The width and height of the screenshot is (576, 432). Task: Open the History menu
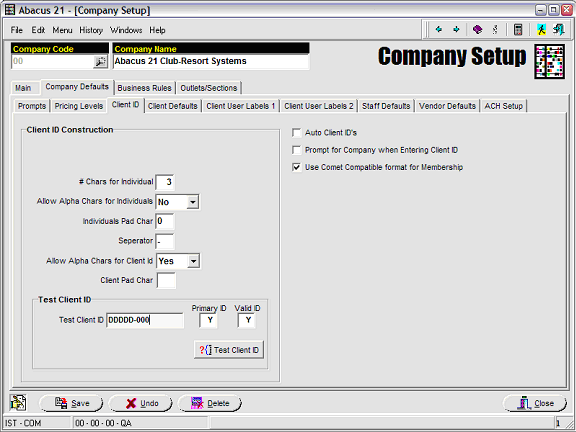(91, 30)
